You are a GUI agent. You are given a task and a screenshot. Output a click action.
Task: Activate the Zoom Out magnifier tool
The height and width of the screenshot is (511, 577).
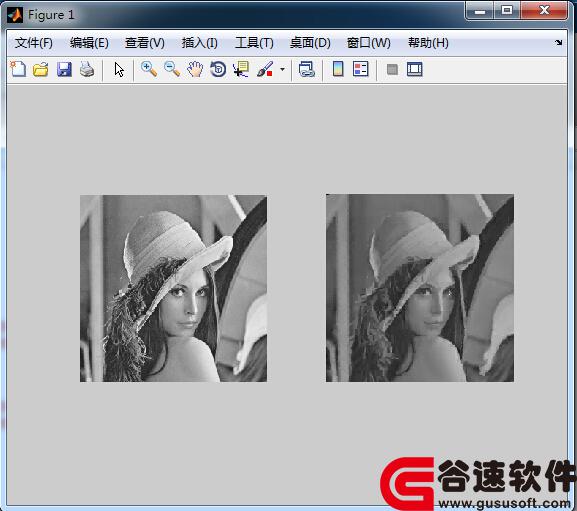click(172, 69)
